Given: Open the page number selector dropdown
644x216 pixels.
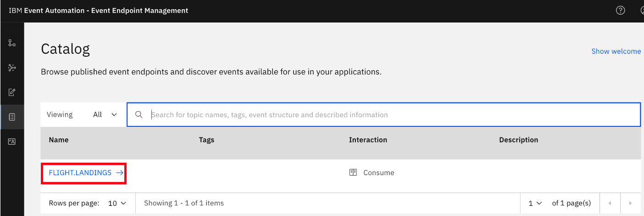Looking at the screenshot, I should tap(535, 203).
